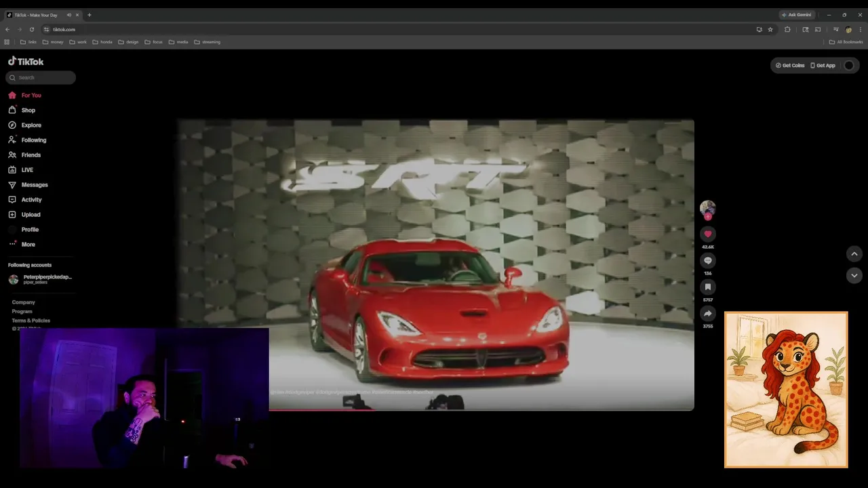Bookmark this tab with the star icon
This screenshot has height=488, width=868.
click(770, 30)
